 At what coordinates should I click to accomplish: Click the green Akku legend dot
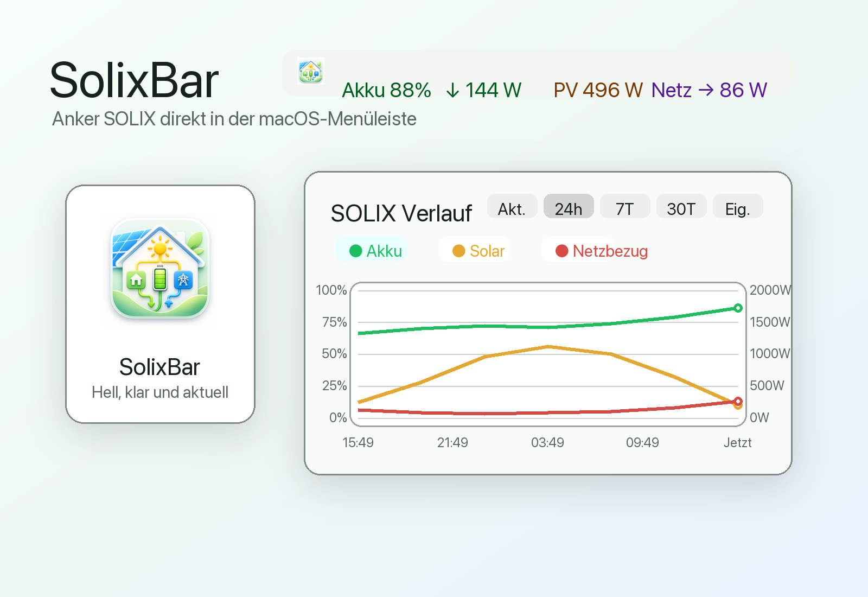pyautogui.click(x=356, y=251)
